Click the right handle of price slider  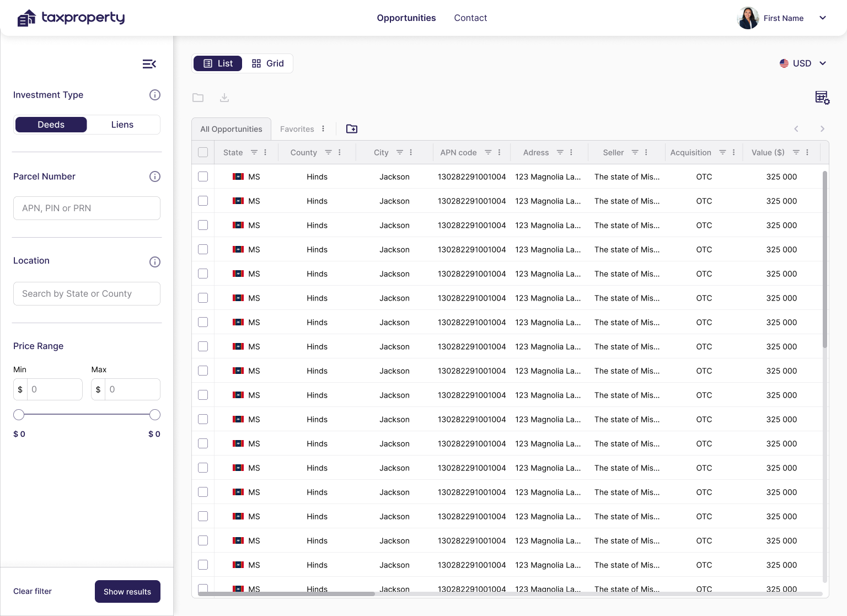pos(155,415)
